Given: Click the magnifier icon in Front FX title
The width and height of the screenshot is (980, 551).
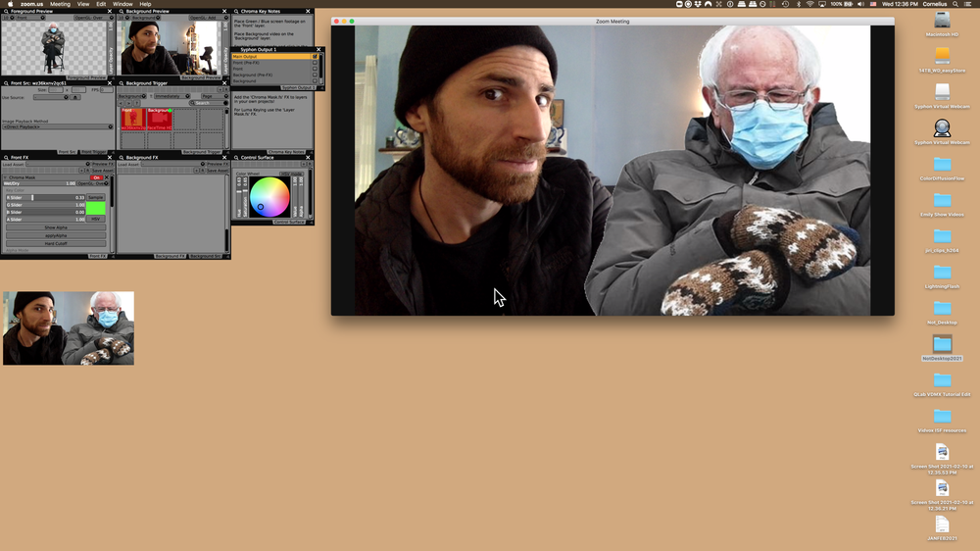Looking at the screenshot, I should (x=6, y=158).
